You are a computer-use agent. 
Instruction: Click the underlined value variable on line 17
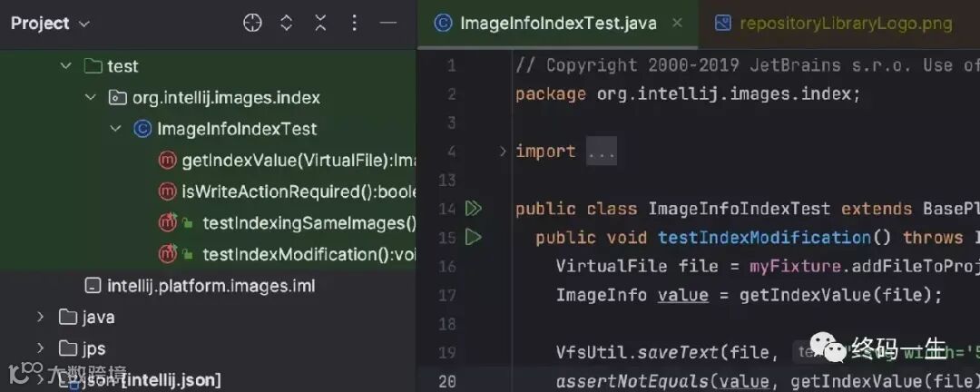tap(682, 295)
